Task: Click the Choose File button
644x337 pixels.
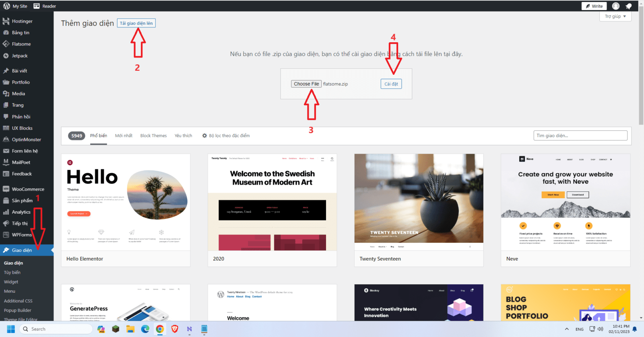Action: (306, 84)
